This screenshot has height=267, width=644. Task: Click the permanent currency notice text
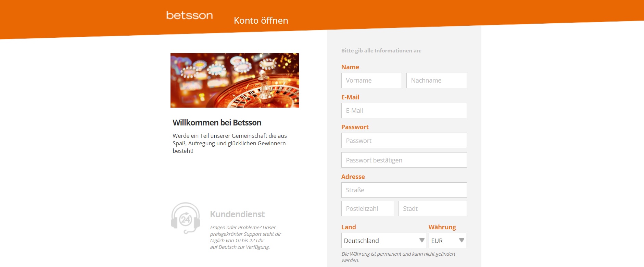398,257
